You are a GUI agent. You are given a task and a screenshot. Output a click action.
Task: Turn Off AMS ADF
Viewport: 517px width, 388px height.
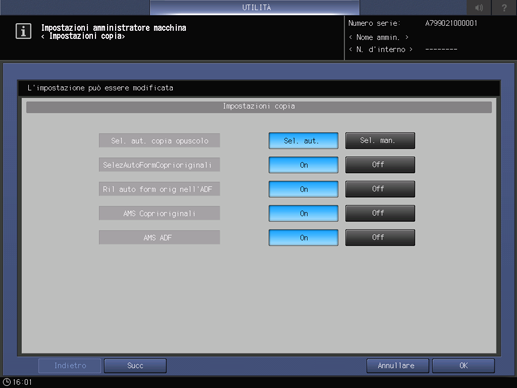pyautogui.click(x=380, y=237)
